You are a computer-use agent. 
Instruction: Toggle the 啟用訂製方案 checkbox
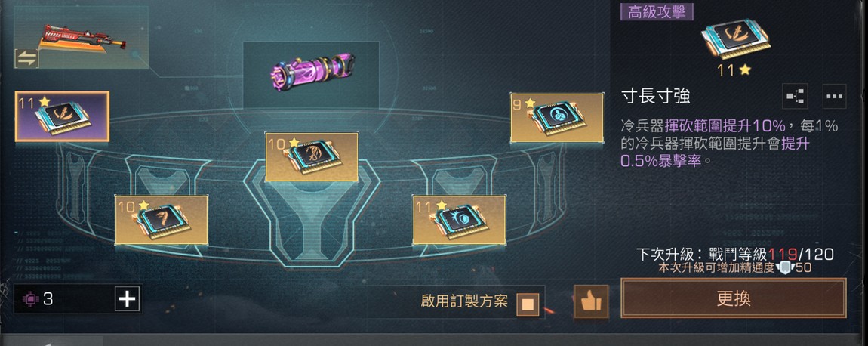click(528, 304)
